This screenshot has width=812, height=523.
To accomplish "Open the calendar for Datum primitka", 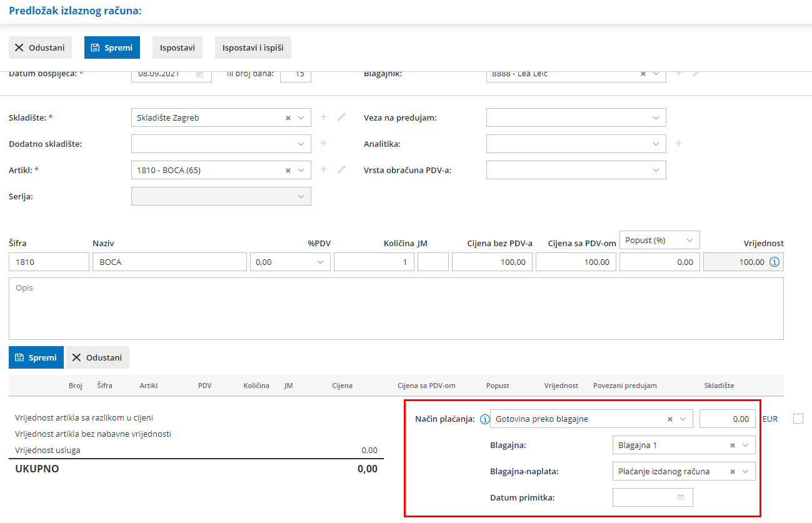I will pos(681,497).
